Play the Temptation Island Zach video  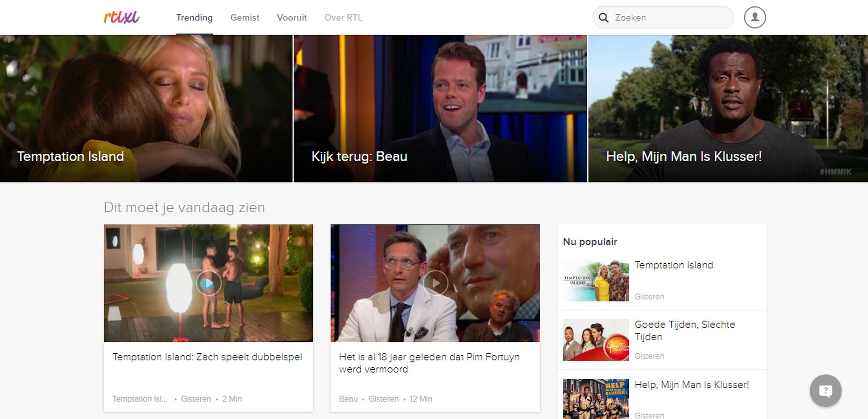coord(208,283)
